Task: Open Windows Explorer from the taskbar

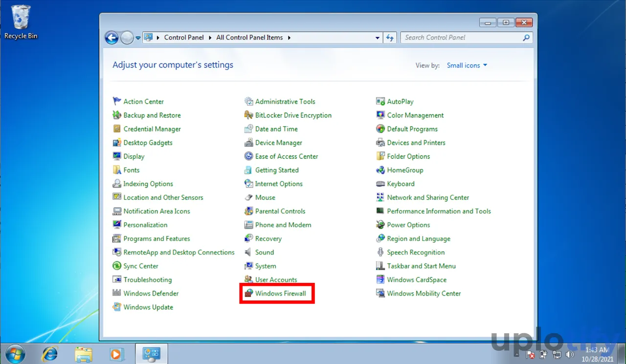Action: 83,353
